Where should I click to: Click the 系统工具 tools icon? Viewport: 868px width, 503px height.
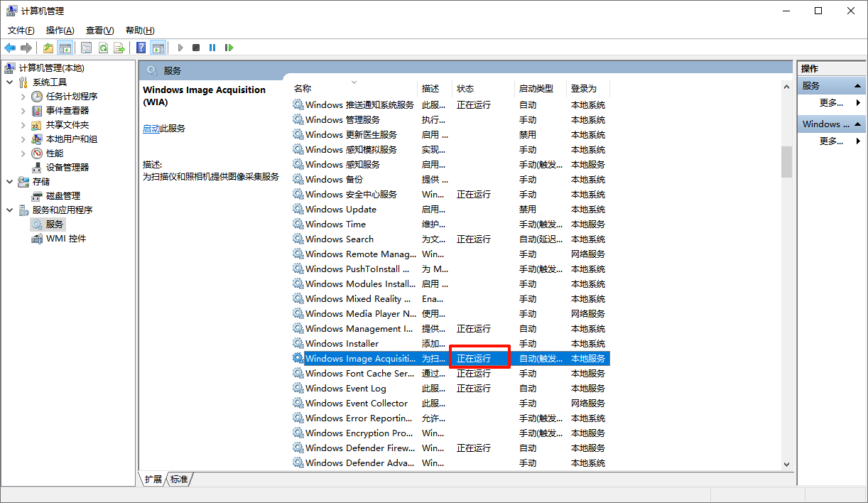click(x=23, y=82)
